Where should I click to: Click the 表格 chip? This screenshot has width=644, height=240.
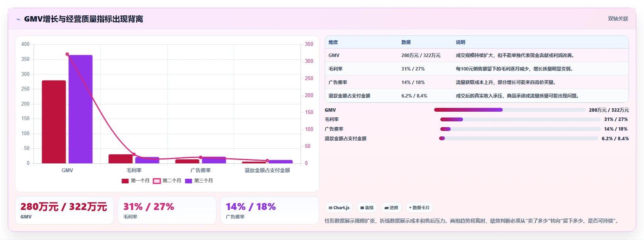[x=367, y=208]
